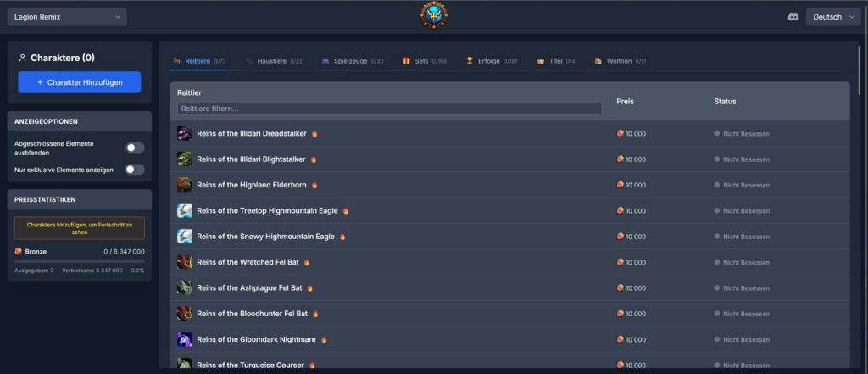Click the Discord icon in header
This screenshot has height=374, width=868.
[x=793, y=17]
